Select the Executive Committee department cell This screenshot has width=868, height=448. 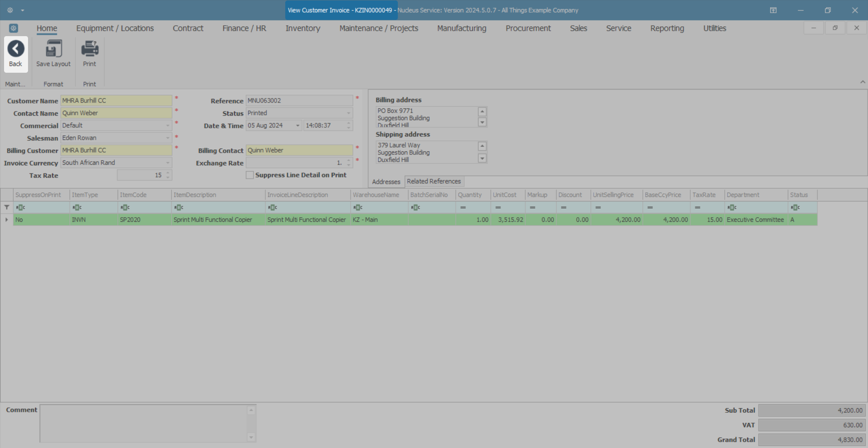coord(756,220)
